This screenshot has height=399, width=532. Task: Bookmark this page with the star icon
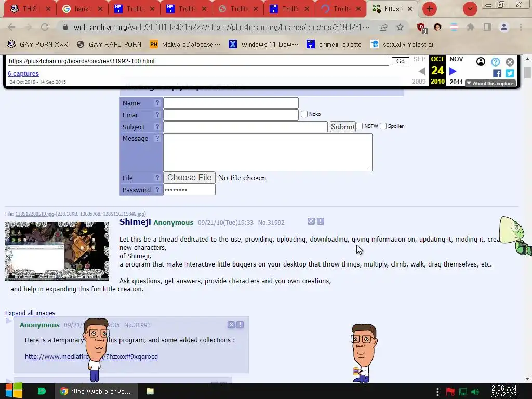pyautogui.click(x=400, y=27)
